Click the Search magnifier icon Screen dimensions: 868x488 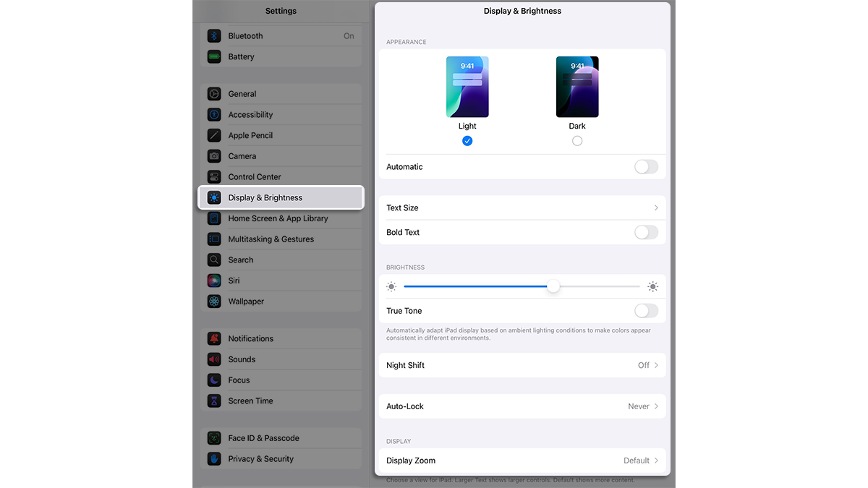(214, 260)
